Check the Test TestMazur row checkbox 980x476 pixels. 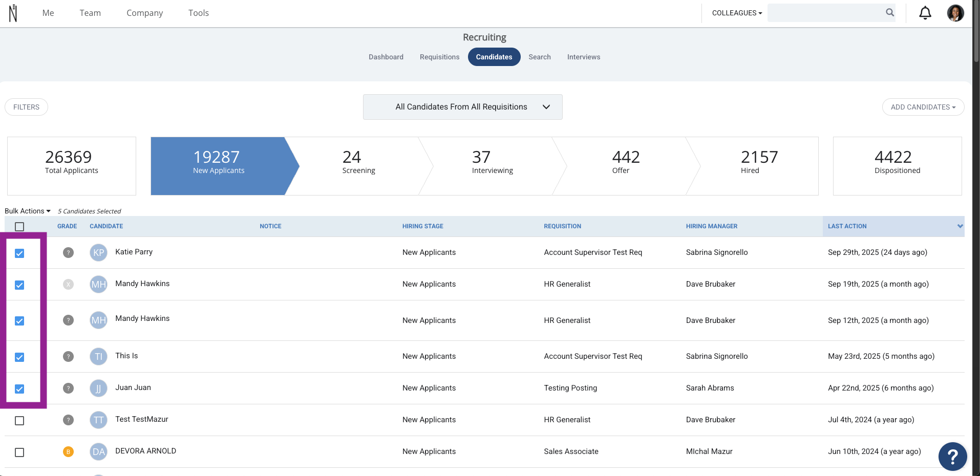click(x=19, y=421)
